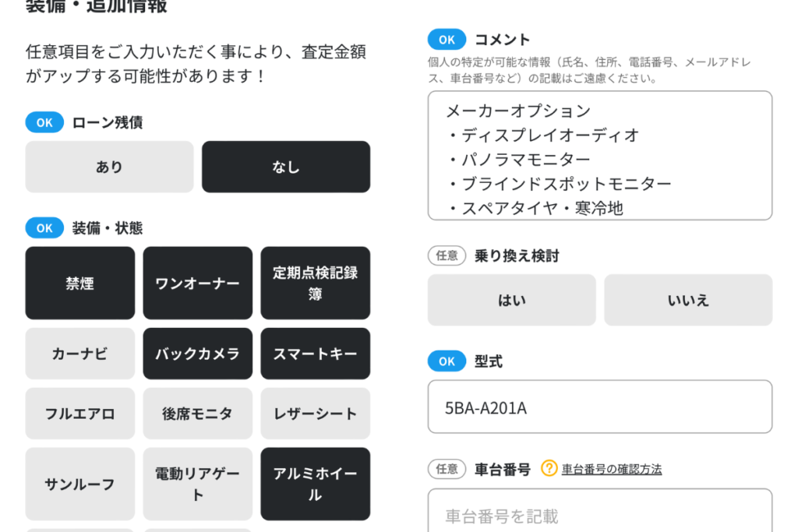Image resolution: width=798 pixels, height=532 pixels.
Task: Choose いいえ for 乗り換え検討
Action: [688, 300]
